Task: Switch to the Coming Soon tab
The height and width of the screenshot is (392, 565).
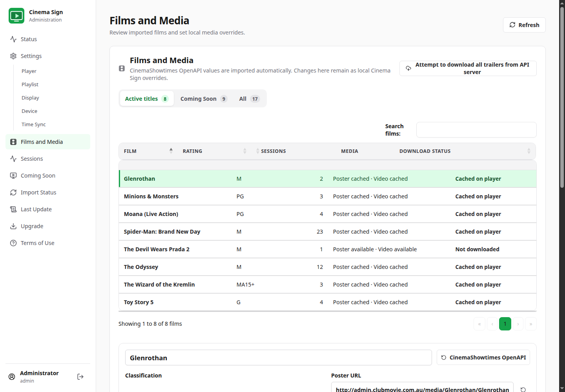Action: point(204,99)
